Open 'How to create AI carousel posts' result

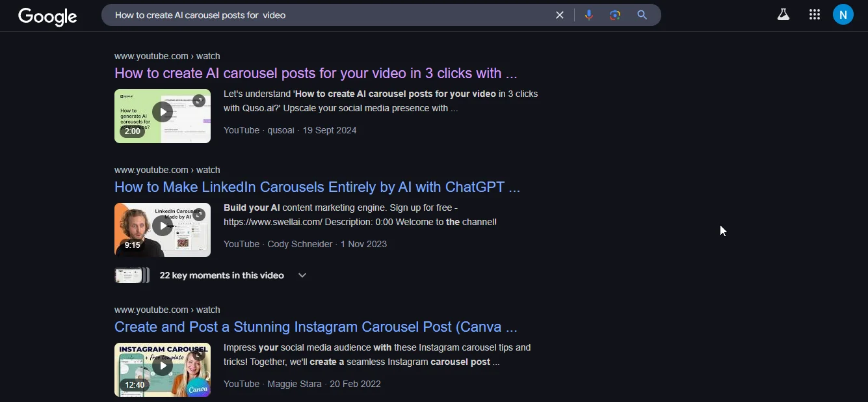(x=316, y=73)
